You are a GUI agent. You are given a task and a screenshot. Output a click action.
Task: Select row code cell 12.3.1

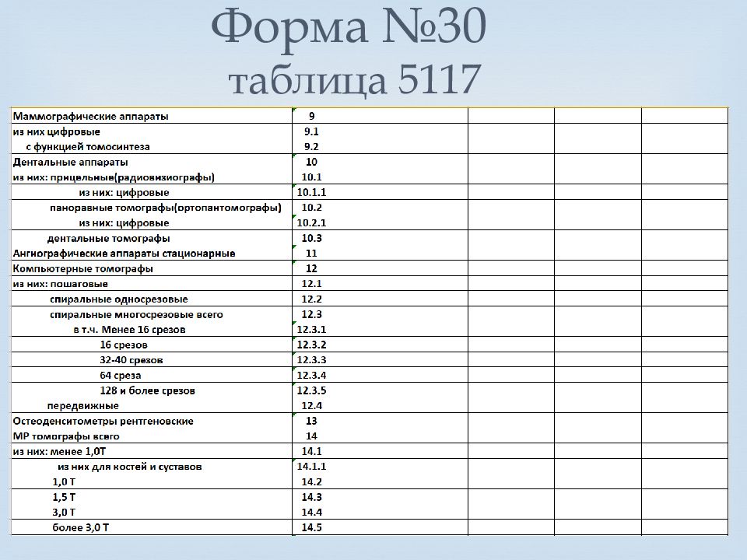tap(311, 329)
